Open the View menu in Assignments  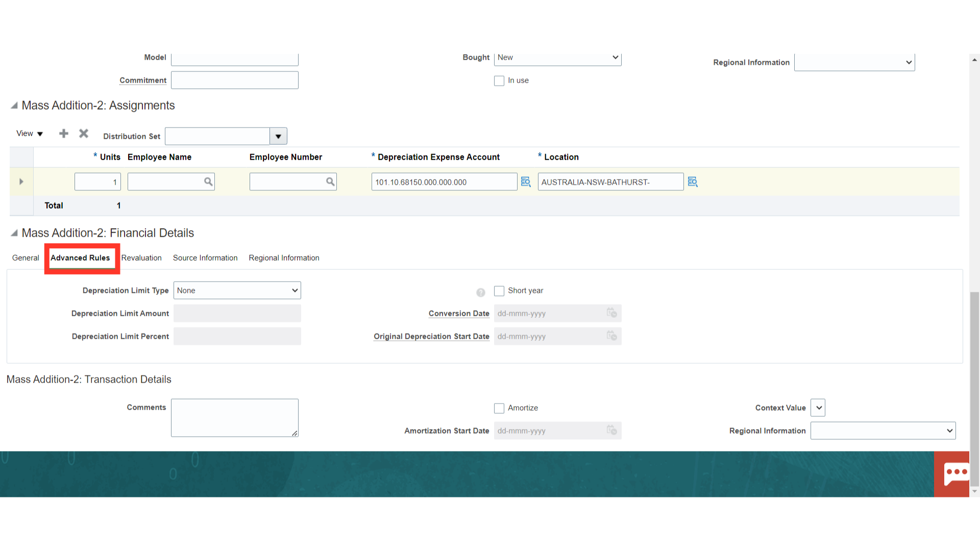[30, 134]
